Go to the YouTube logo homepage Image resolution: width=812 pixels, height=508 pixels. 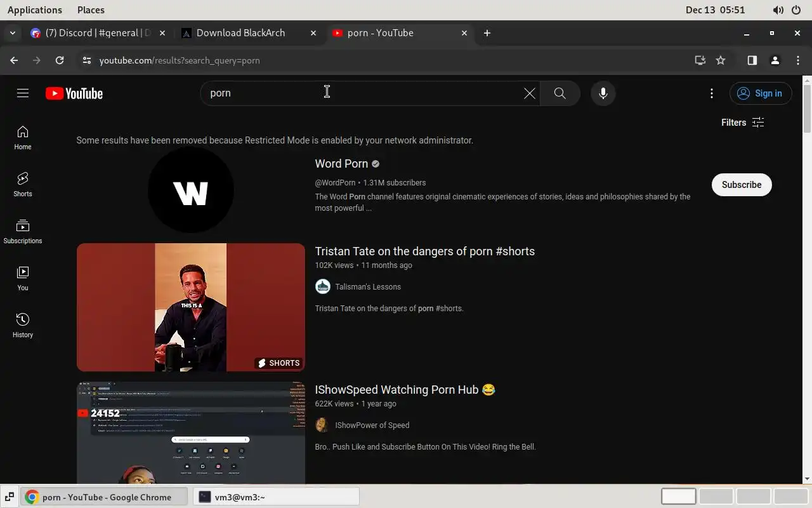click(74, 93)
